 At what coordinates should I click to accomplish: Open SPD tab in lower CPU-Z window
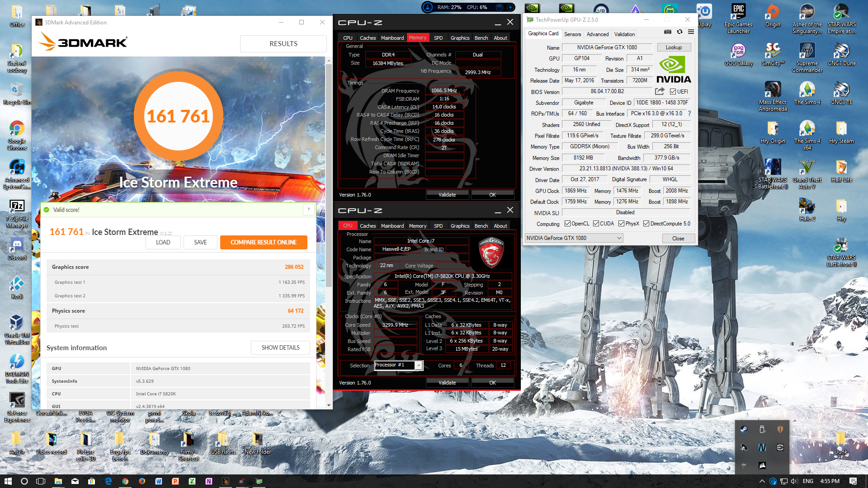pyautogui.click(x=438, y=226)
